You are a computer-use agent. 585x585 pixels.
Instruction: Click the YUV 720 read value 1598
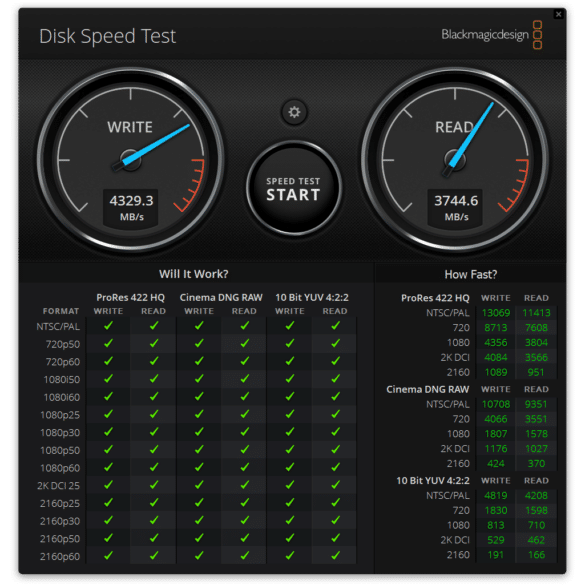point(536,510)
